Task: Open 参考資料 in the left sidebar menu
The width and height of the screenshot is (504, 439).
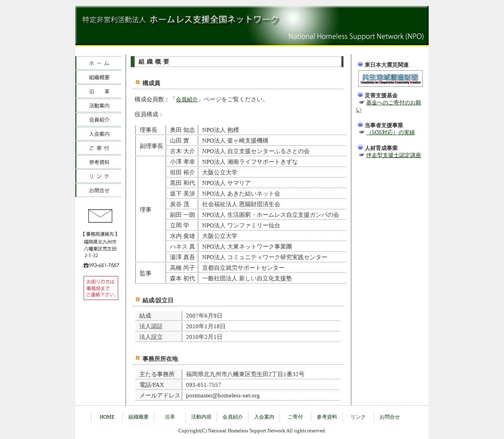Action: [99, 162]
